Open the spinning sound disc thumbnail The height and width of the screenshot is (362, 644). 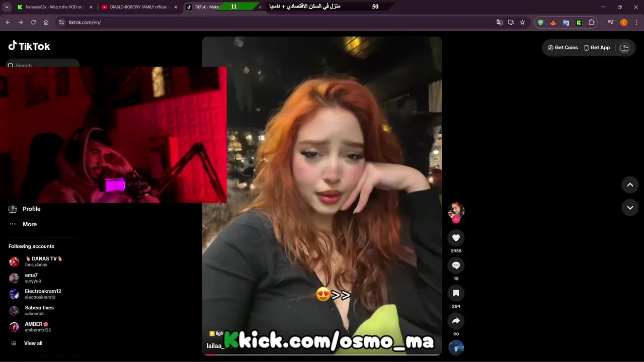(456, 348)
